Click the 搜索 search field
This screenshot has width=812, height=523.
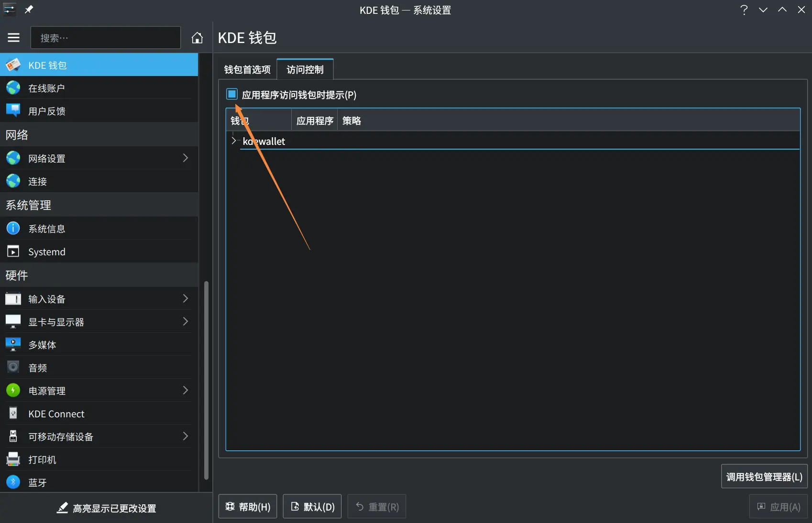point(106,37)
